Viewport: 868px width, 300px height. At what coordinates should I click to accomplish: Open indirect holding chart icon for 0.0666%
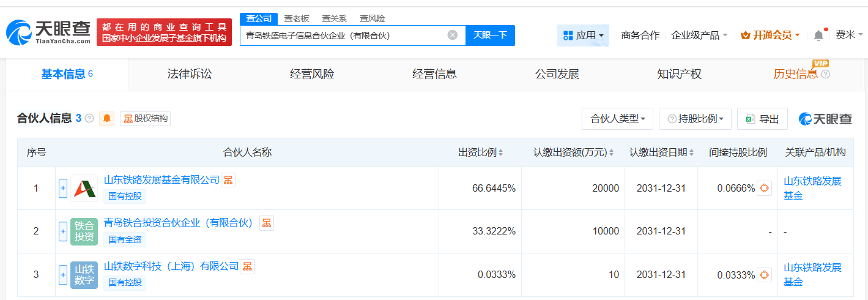tap(764, 189)
